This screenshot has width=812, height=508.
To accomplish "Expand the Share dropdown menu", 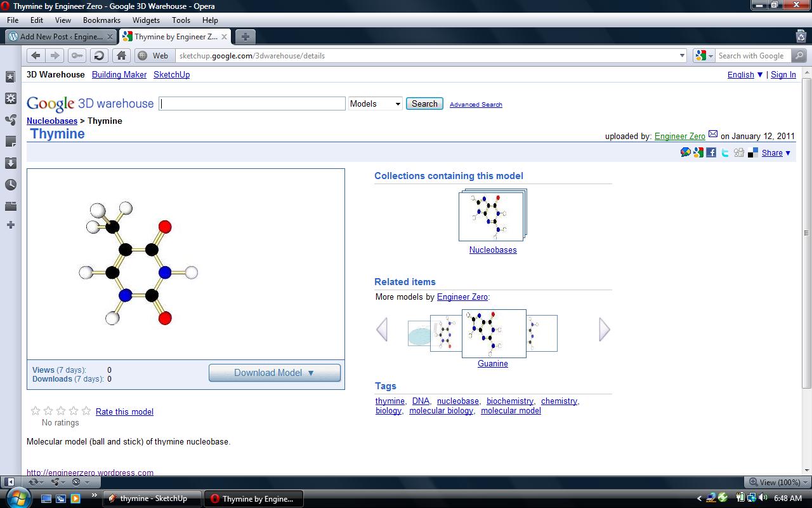I will [x=776, y=152].
